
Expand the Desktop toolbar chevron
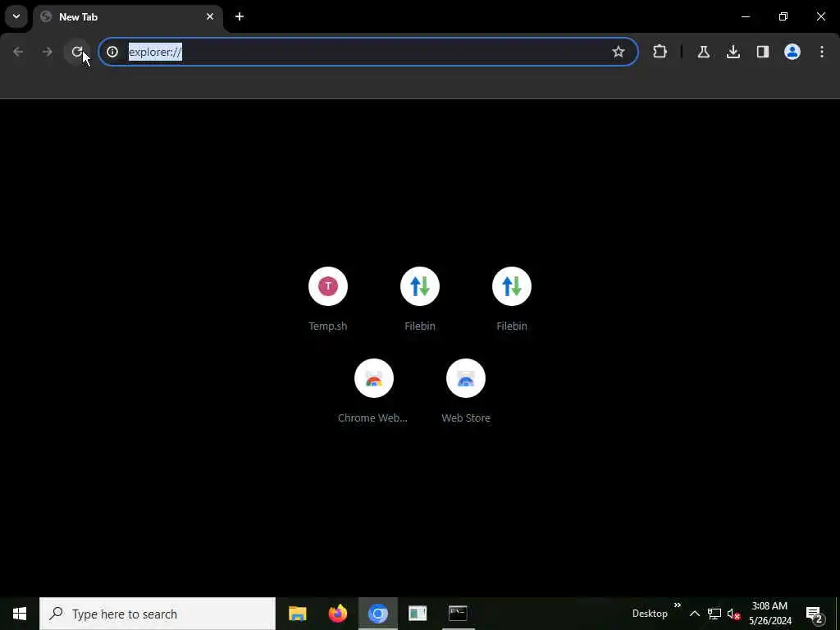point(677,605)
